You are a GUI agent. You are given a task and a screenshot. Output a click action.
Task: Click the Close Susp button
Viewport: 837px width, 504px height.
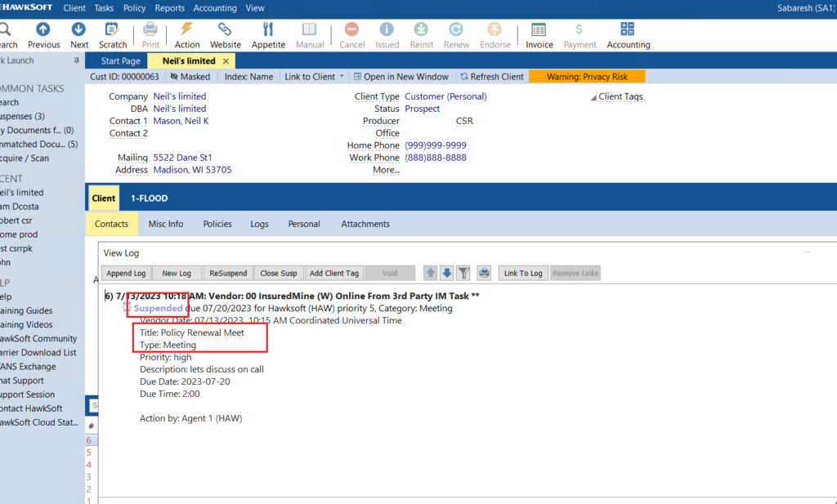[279, 273]
